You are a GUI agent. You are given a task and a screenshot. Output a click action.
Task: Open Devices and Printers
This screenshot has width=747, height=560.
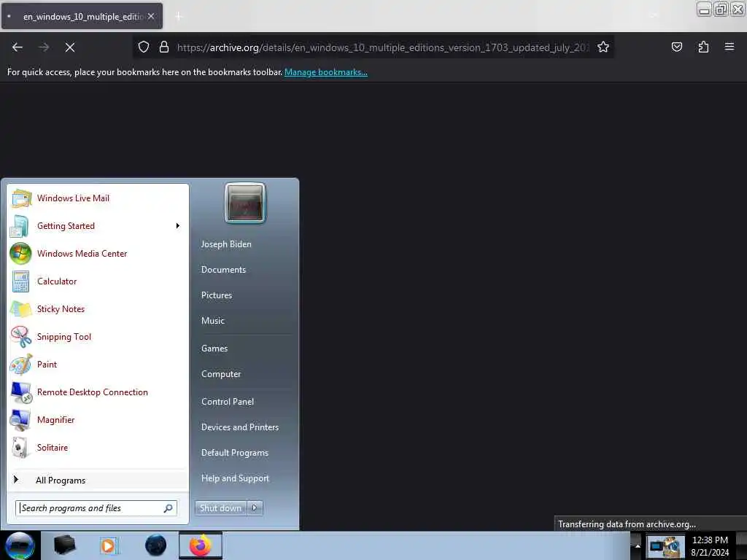point(240,427)
